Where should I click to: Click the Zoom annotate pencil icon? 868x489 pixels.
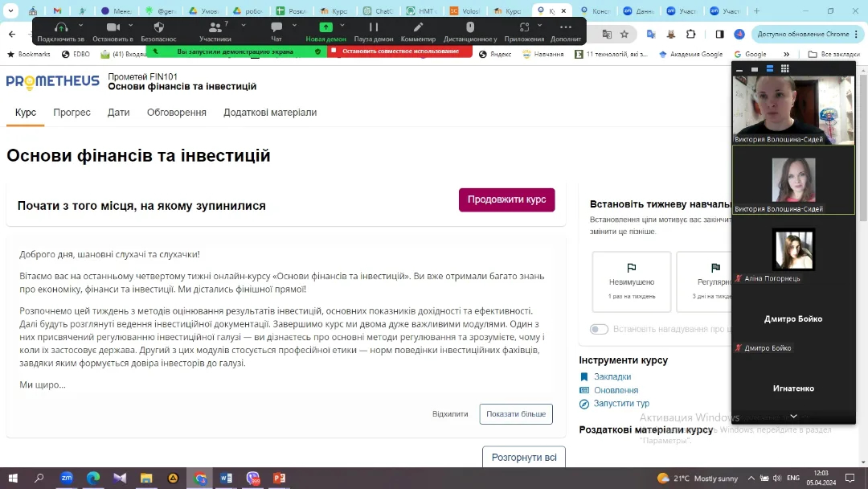[418, 27]
